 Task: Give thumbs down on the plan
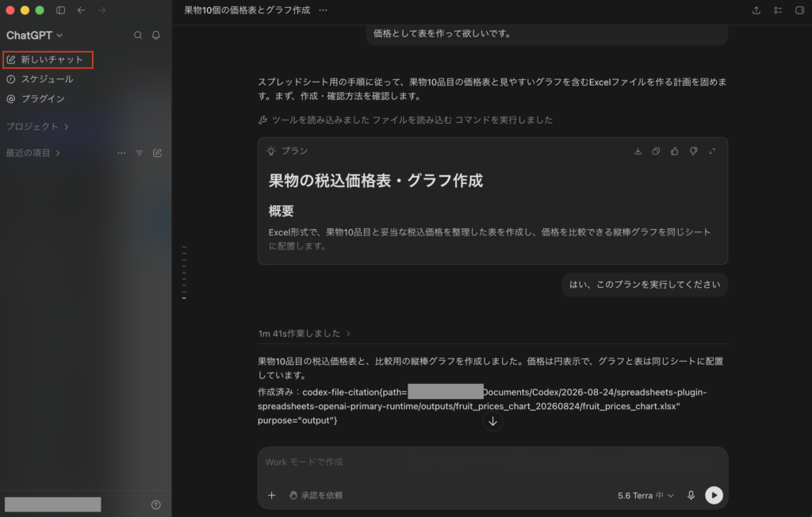[x=693, y=151]
